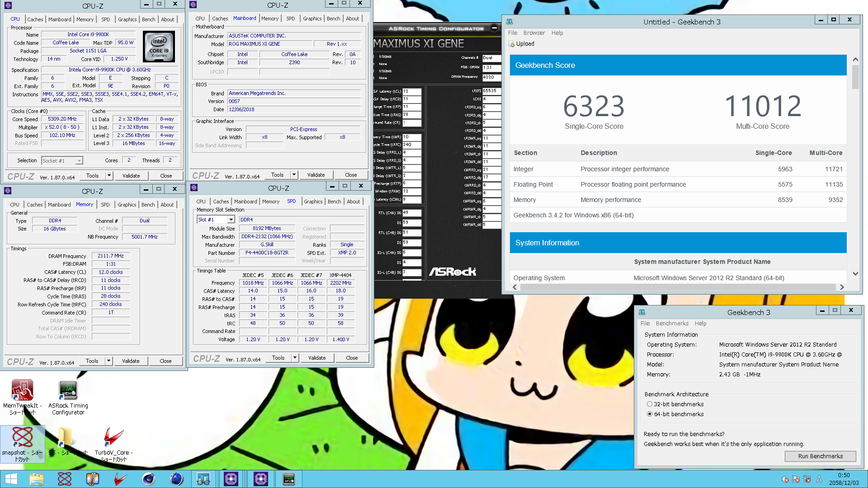Viewport: 868px width, 488px height.
Task: Click the muted speaker tray icon
Action: tap(785, 479)
